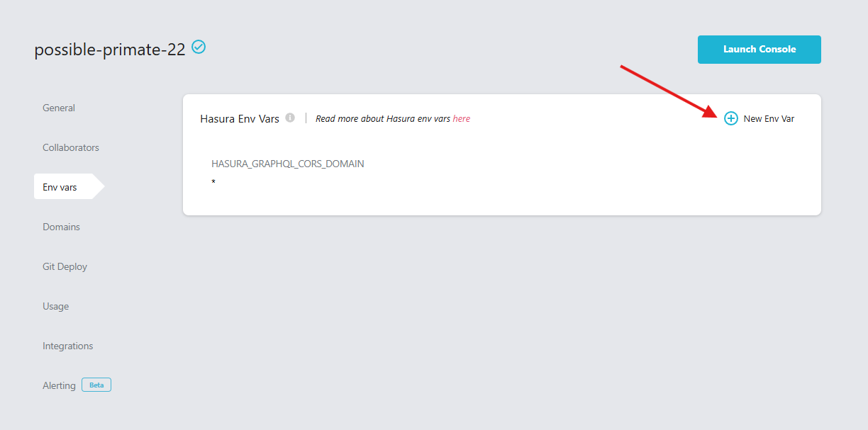868x430 pixels.
Task: Click the info icon beside Hasura Env Vars
Action: coord(290,118)
